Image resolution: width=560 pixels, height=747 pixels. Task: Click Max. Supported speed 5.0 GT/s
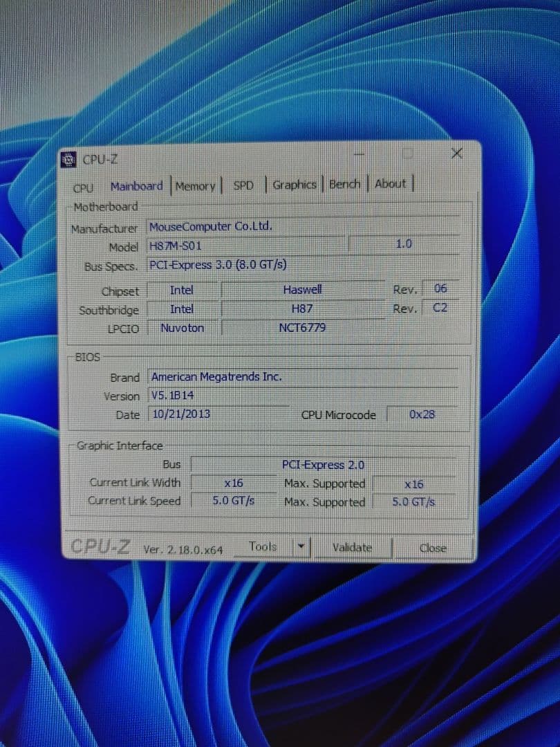pos(414,501)
